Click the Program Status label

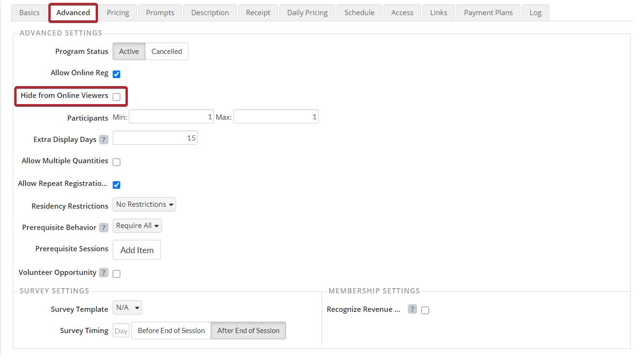coord(81,51)
